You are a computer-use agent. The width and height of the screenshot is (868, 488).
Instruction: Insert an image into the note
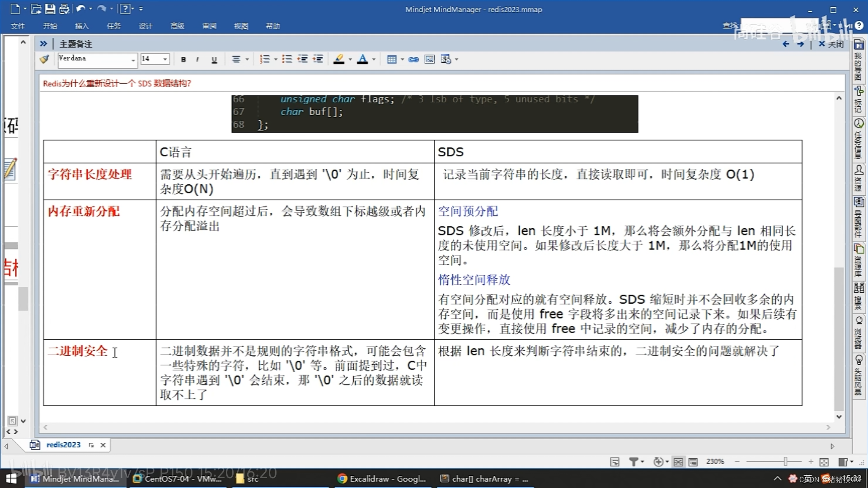[x=429, y=60]
